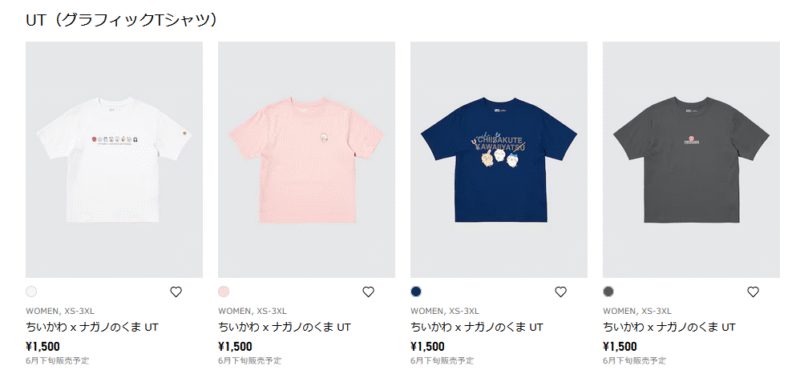Click the pink shirt's product title link
The height and width of the screenshot is (386, 800).
pyautogui.click(x=284, y=327)
